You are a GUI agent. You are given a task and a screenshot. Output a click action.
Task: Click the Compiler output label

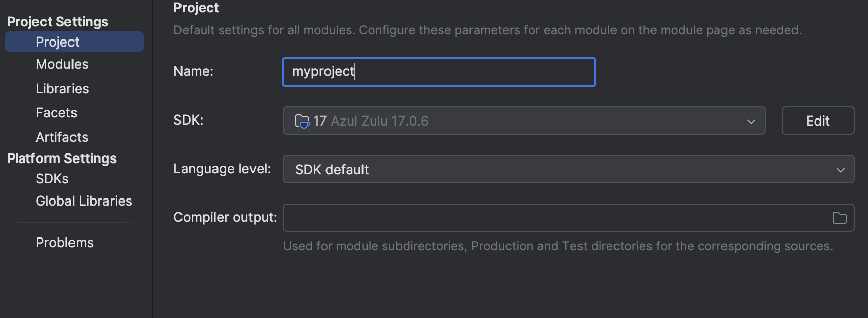pos(225,217)
